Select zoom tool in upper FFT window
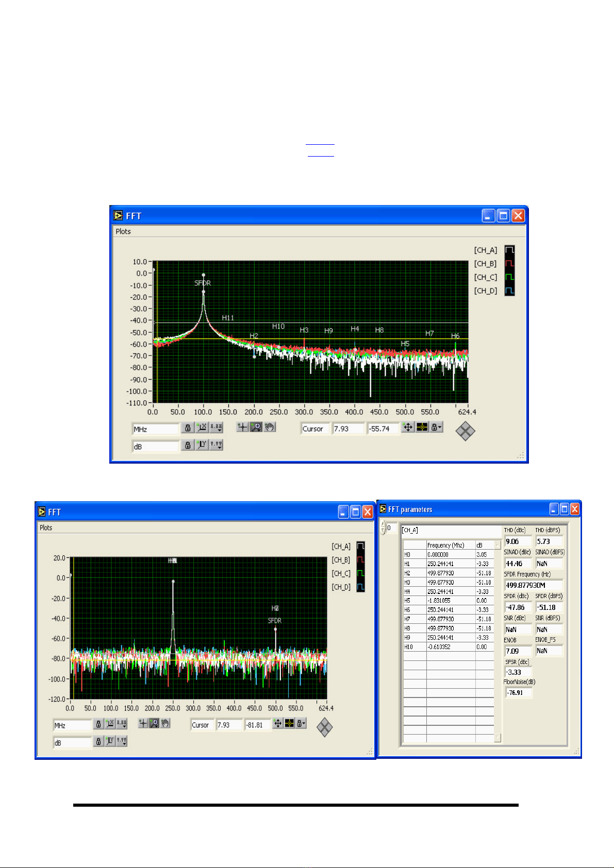614x868 pixels. click(256, 427)
